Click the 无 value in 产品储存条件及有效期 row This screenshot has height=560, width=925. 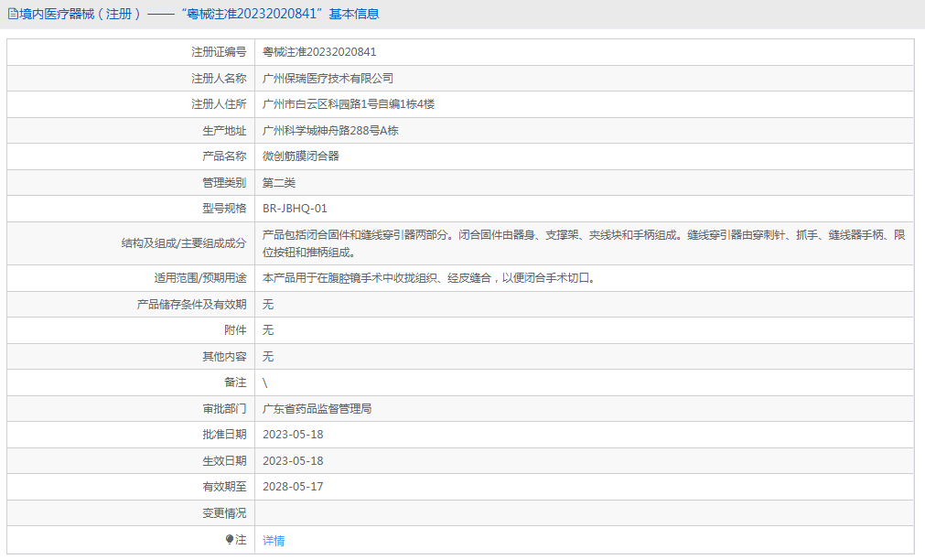click(268, 305)
